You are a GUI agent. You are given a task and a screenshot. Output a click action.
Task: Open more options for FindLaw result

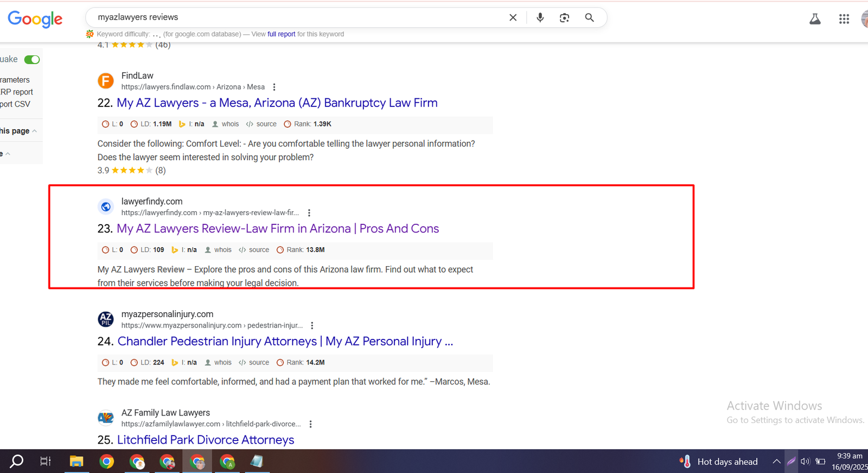275,87
